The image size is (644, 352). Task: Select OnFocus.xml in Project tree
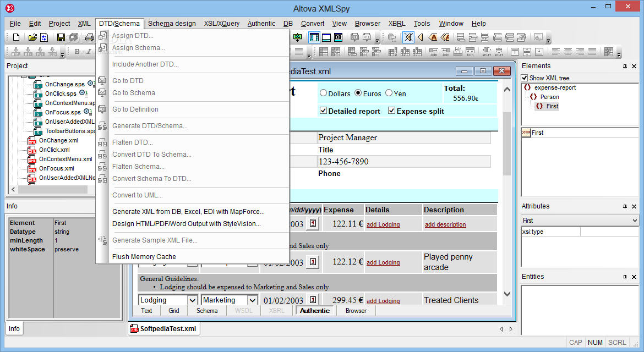click(x=56, y=168)
